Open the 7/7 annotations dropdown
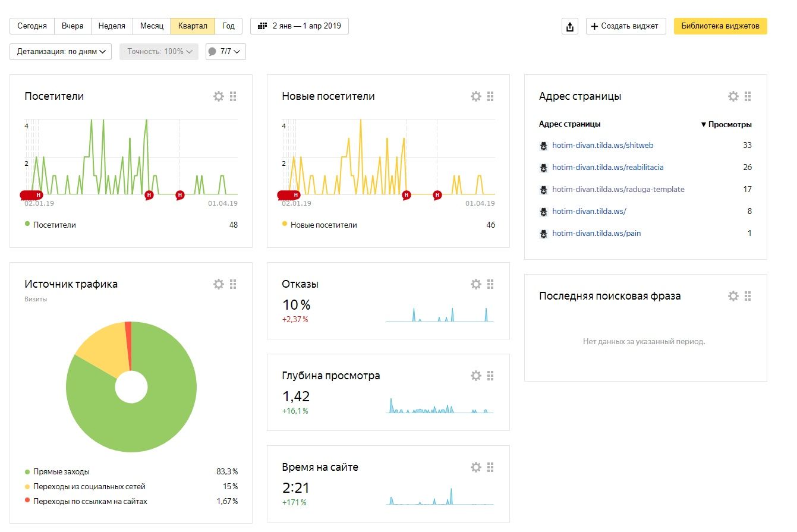 tap(226, 52)
